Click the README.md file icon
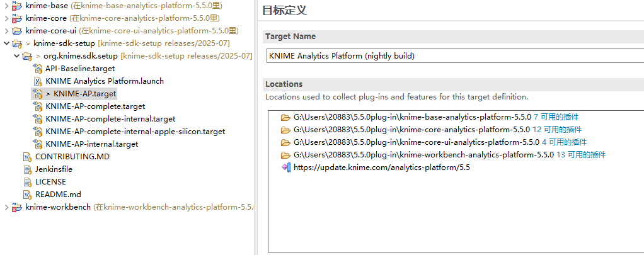644x255 pixels. point(28,194)
